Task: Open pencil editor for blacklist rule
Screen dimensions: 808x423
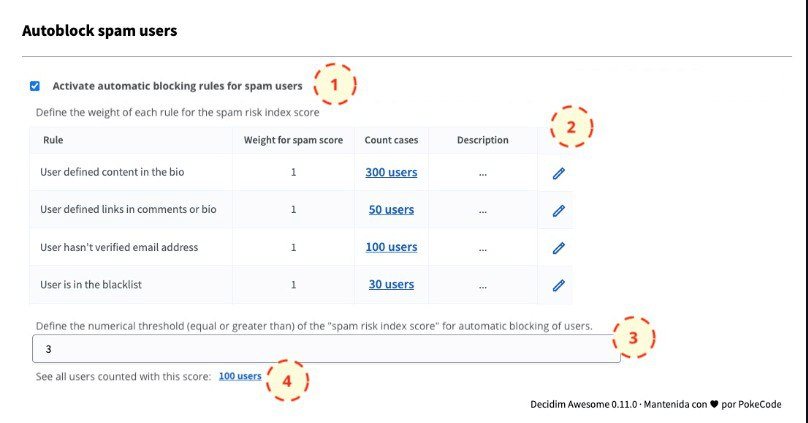Action: tap(559, 285)
